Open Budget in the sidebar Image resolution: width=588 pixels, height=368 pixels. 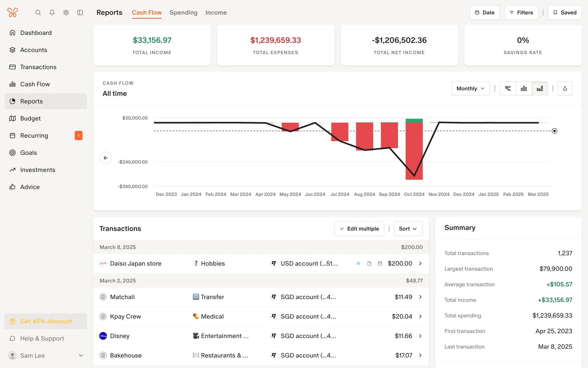[30, 118]
